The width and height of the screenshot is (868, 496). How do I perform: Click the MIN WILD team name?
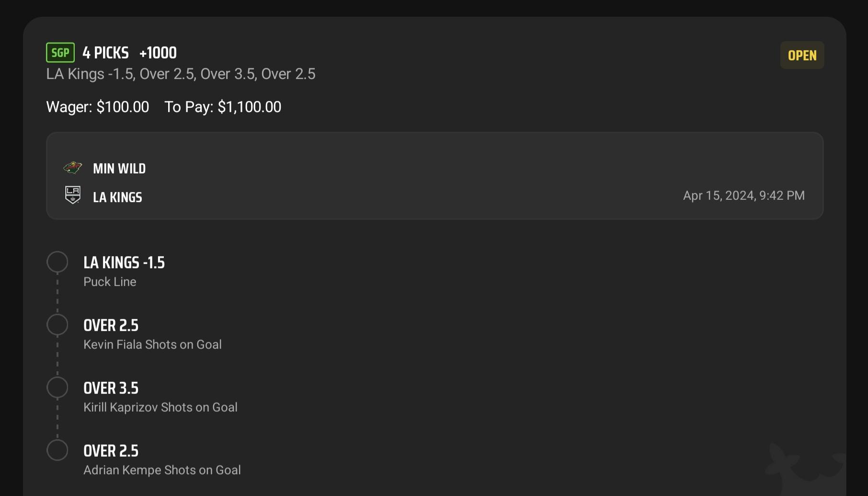click(x=119, y=169)
